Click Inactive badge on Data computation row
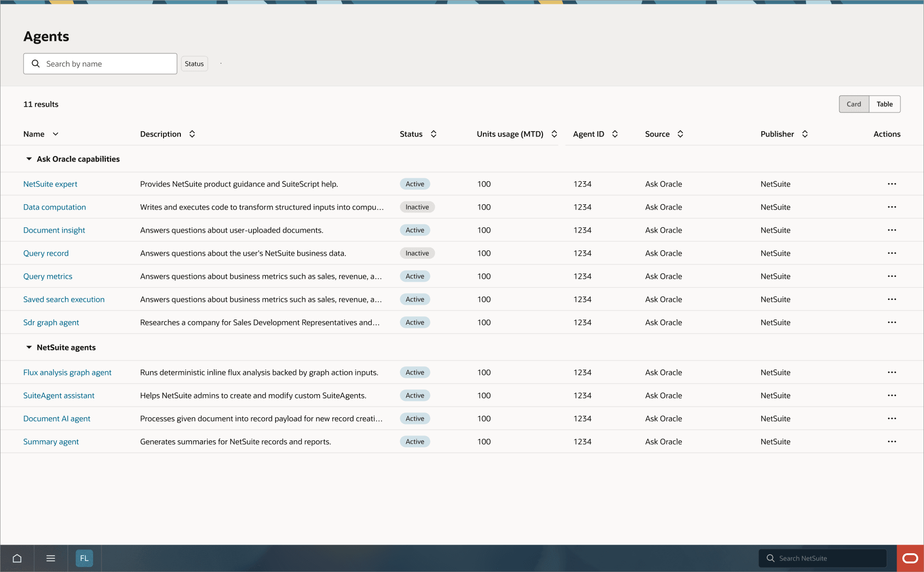924x572 pixels. click(417, 207)
